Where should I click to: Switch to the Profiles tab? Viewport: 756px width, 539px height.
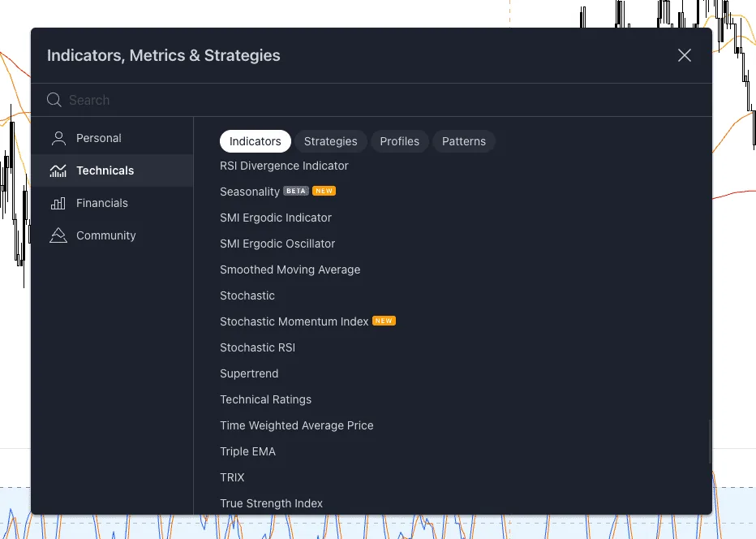coord(399,141)
